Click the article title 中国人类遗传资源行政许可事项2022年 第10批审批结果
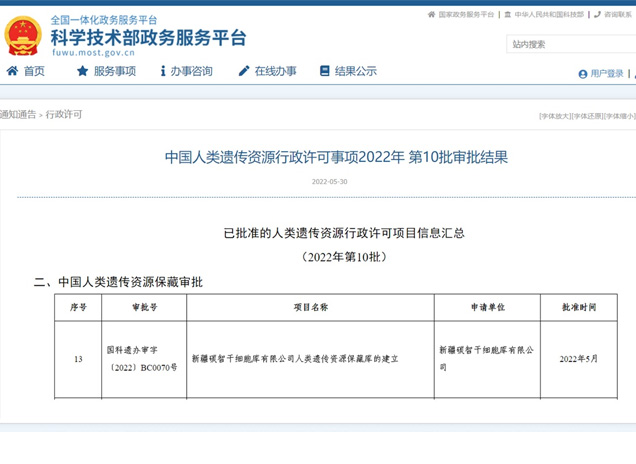Image resolution: width=636 pixels, height=464 pixels. (x=336, y=157)
